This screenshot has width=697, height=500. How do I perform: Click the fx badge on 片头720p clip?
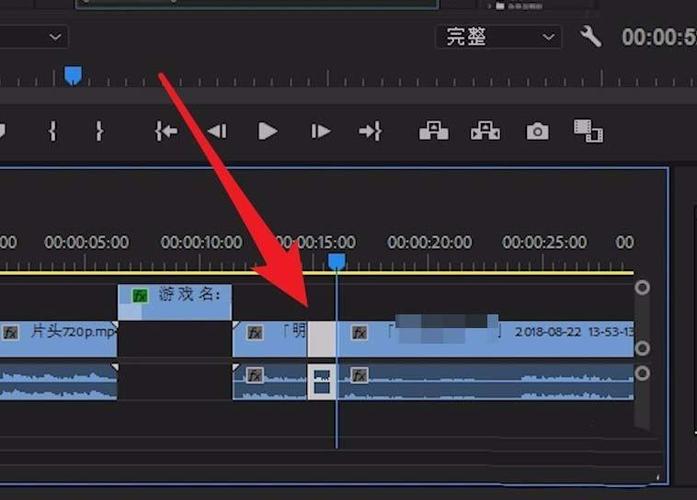click(11, 333)
